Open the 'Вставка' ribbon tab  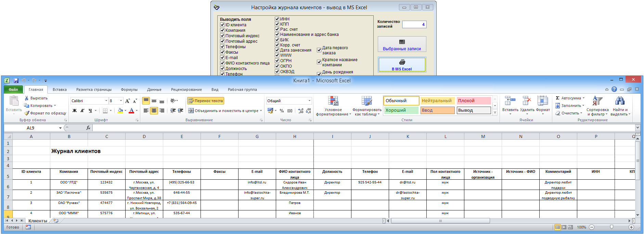pos(60,90)
